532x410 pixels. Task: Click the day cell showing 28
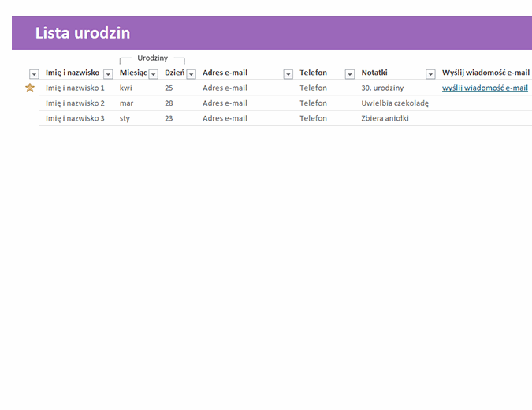(169, 103)
